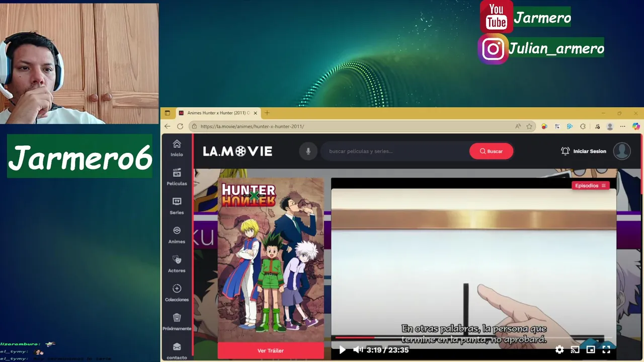Click the QR code extension icon
Screen dimensions: 644x362
[x=557, y=127]
